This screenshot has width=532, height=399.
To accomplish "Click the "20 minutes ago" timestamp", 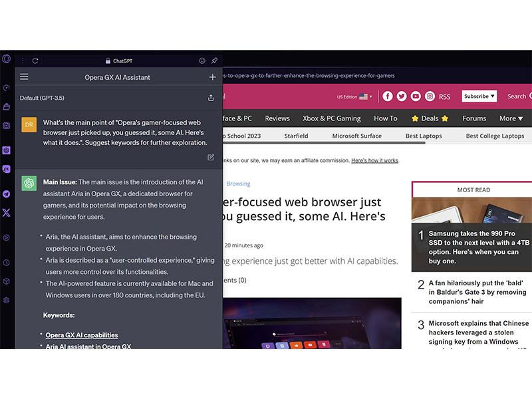I will pos(244,245).
